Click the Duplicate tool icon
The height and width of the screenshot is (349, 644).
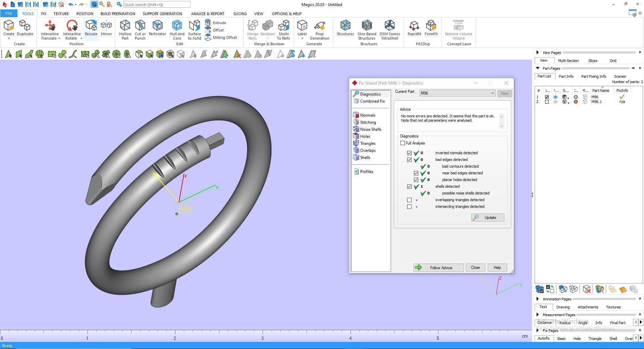pyautogui.click(x=25, y=28)
